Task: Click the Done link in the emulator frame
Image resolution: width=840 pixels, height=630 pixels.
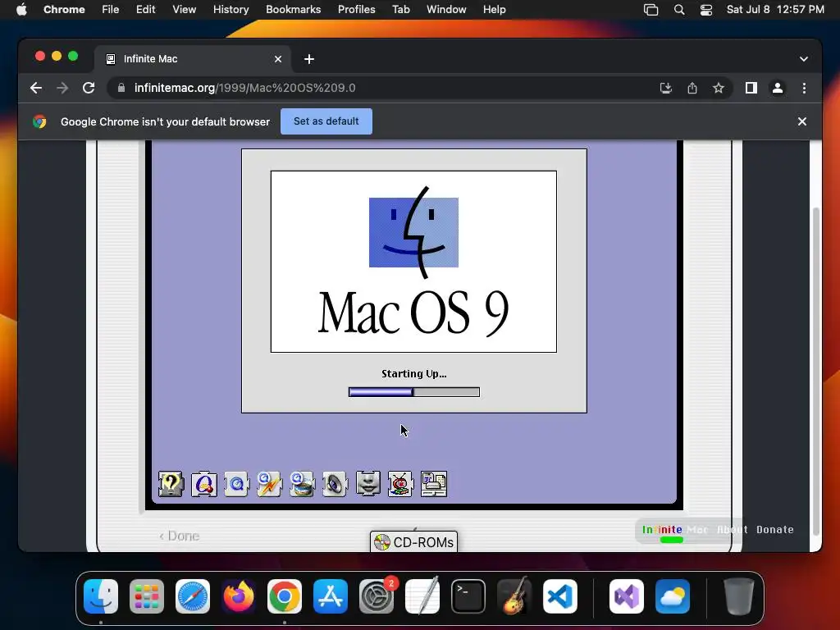Action: coord(180,536)
